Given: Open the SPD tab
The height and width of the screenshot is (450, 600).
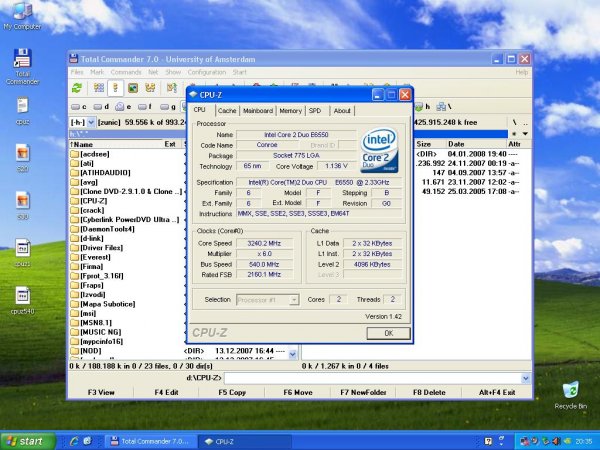Looking at the screenshot, I should 315,111.
